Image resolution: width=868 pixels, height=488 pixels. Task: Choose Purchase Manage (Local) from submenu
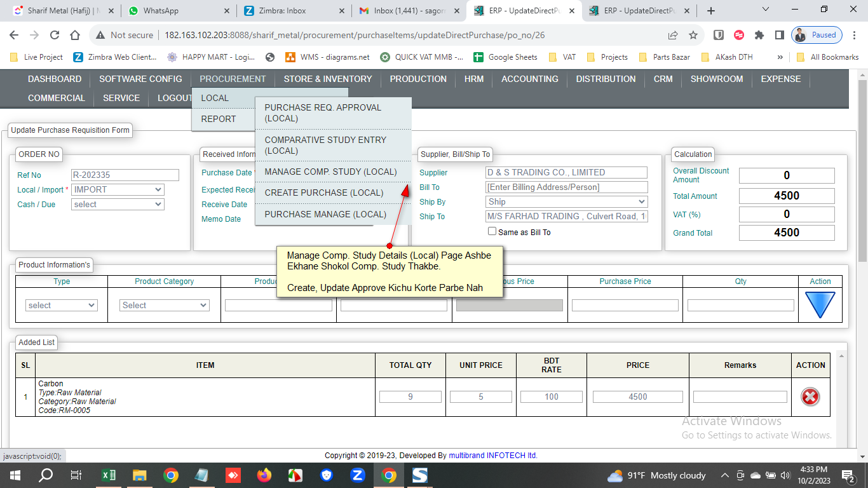(325, 214)
